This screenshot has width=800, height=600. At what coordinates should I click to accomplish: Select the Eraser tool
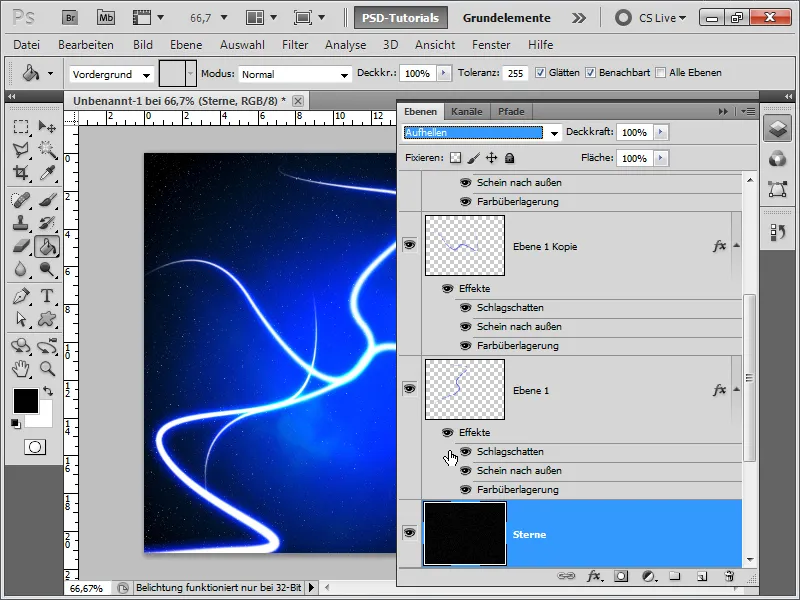(21, 246)
